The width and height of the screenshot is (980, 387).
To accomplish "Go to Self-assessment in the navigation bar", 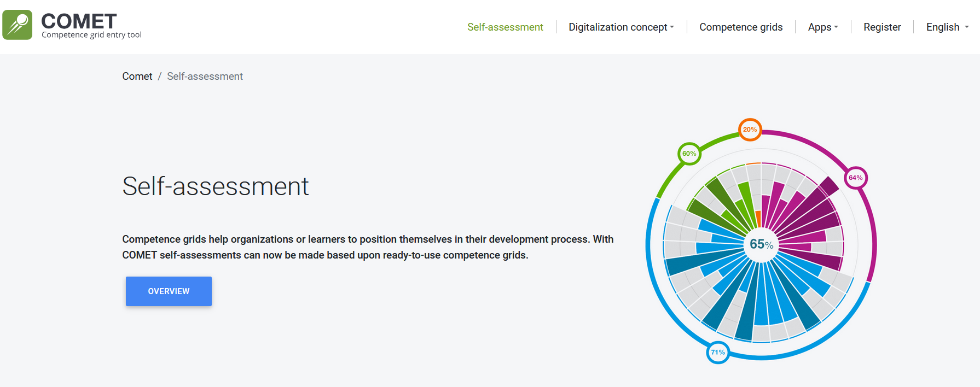I will (505, 27).
